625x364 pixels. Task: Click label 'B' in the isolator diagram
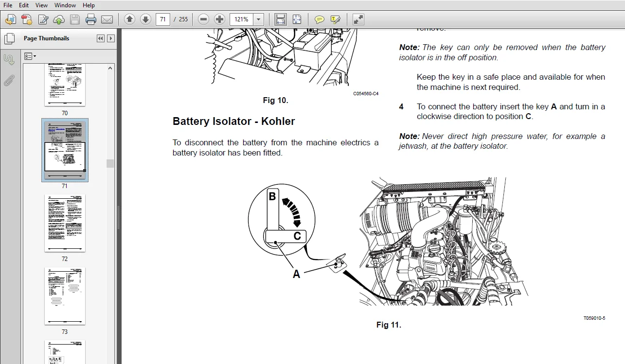click(x=272, y=196)
